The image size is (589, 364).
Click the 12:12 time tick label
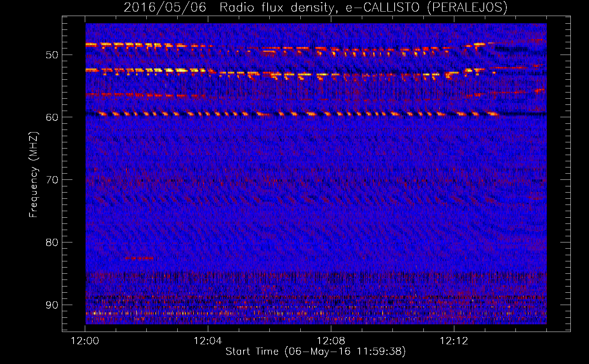click(x=454, y=341)
